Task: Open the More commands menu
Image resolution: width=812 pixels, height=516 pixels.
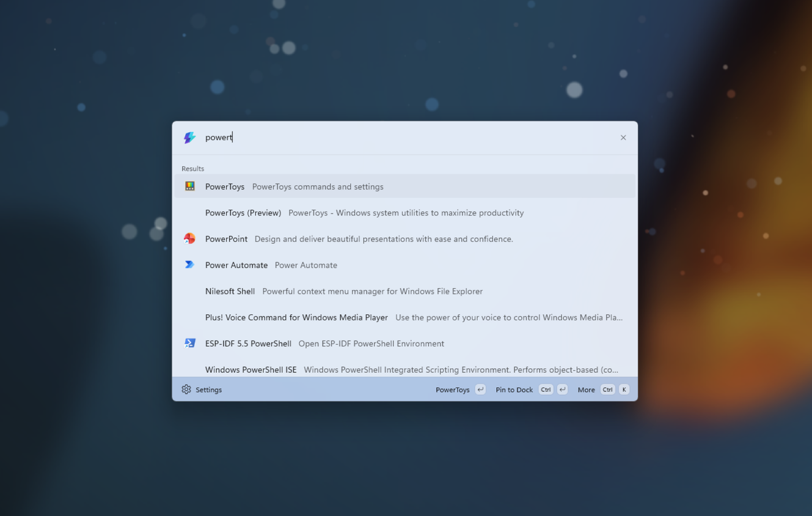Action: [604, 389]
